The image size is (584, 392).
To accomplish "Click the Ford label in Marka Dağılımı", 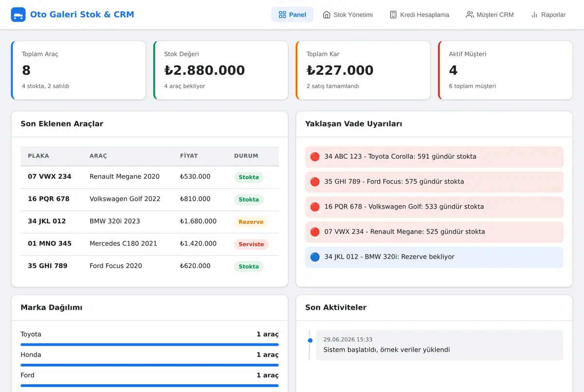I will point(27,375).
